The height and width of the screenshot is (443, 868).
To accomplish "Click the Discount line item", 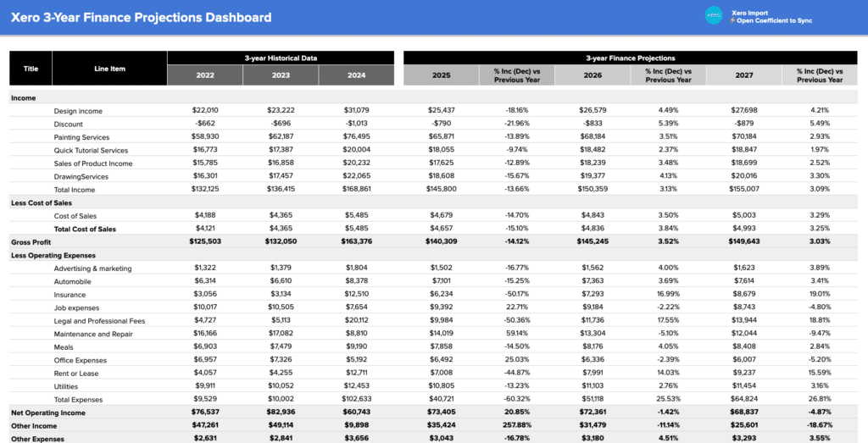I will tap(69, 125).
